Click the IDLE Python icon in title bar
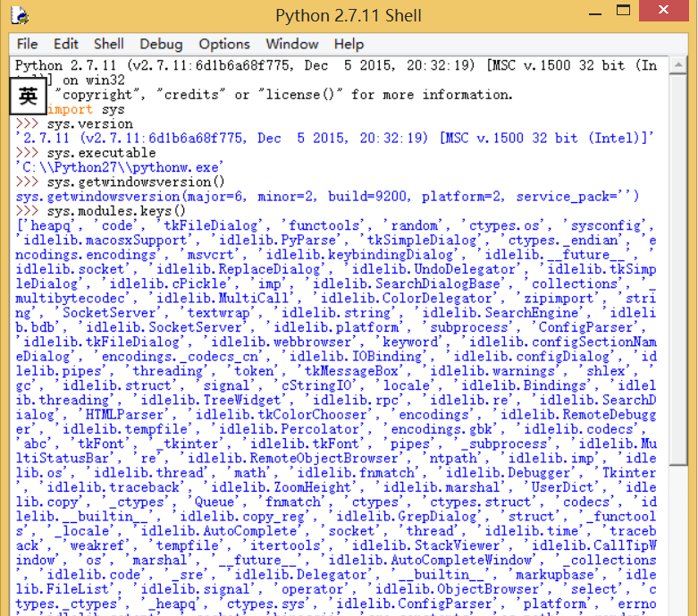The height and width of the screenshot is (616, 698). (20, 15)
